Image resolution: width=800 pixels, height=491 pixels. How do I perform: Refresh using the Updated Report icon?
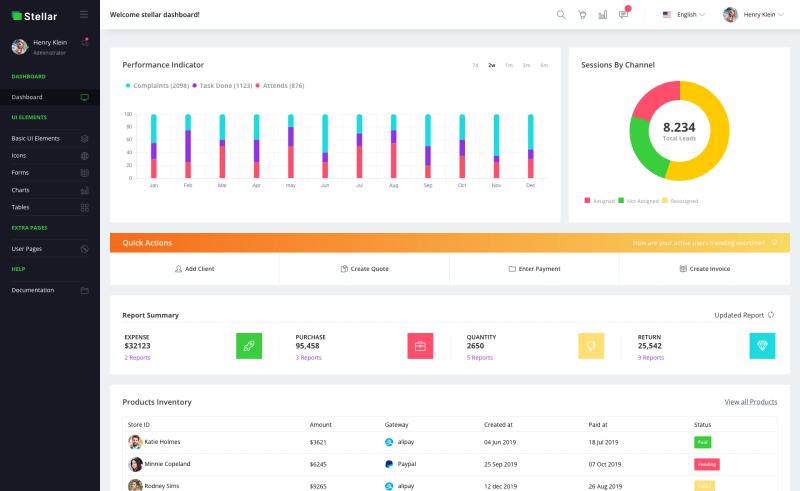pos(771,315)
